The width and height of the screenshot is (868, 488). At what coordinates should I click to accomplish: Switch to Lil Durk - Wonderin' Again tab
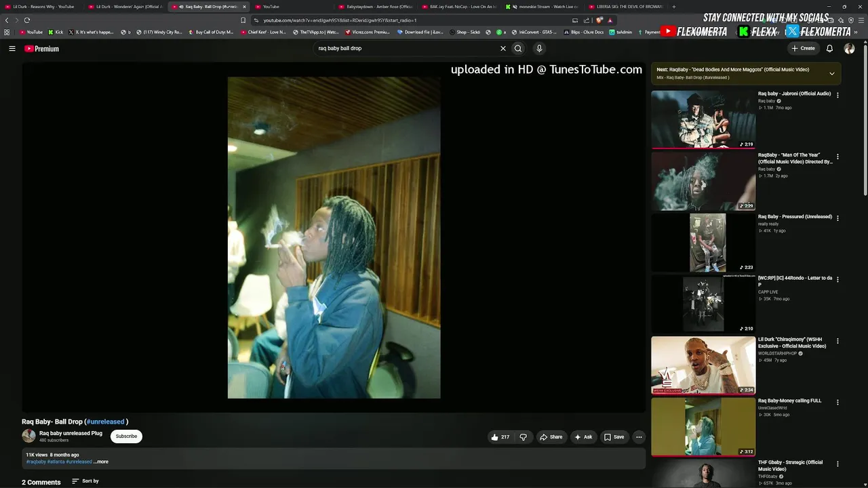pos(124,7)
